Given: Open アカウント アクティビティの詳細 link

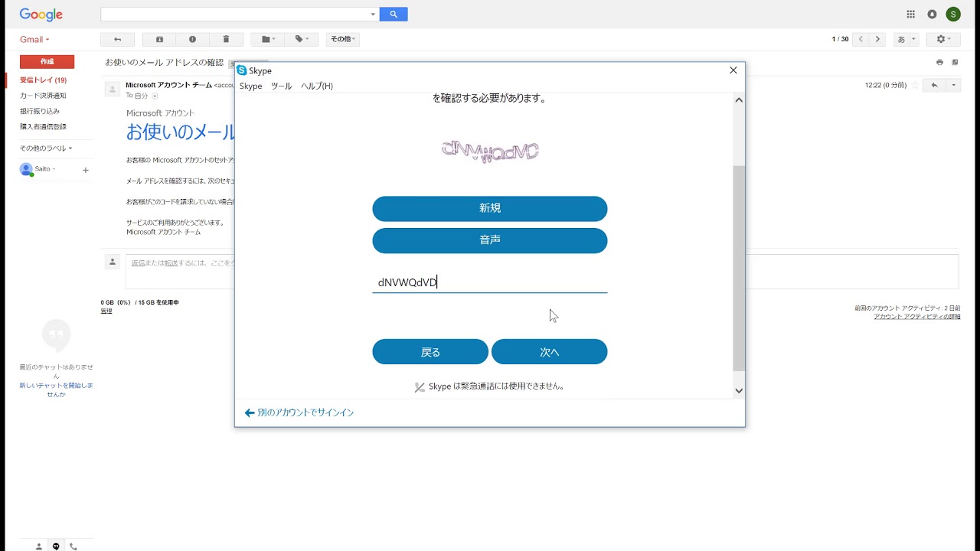Looking at the screenshot, I should (x=917, y=316).
